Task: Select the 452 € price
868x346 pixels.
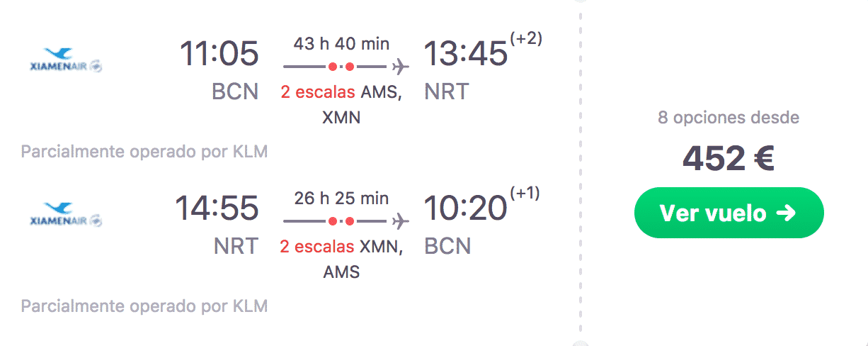Action: pos(729,159)
